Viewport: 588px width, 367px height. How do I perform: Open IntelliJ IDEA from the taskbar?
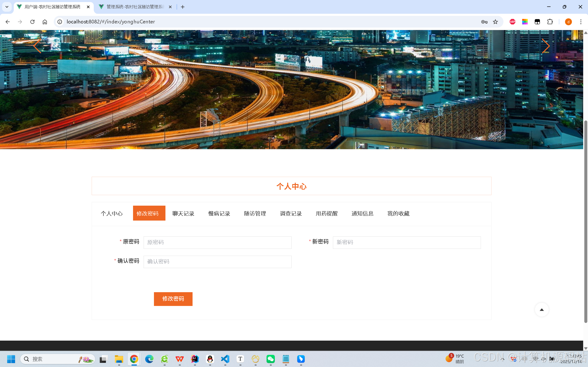coord(195,359)
